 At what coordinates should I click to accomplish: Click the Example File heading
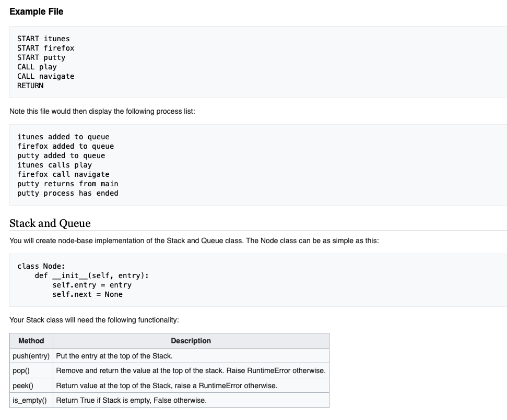[x=36, y=11]
